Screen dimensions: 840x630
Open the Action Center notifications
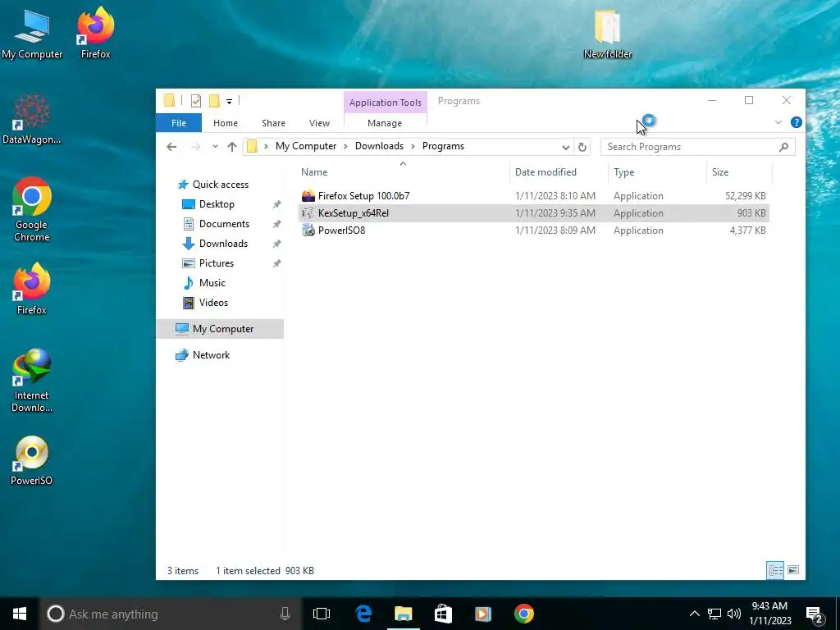click(815, 614)
